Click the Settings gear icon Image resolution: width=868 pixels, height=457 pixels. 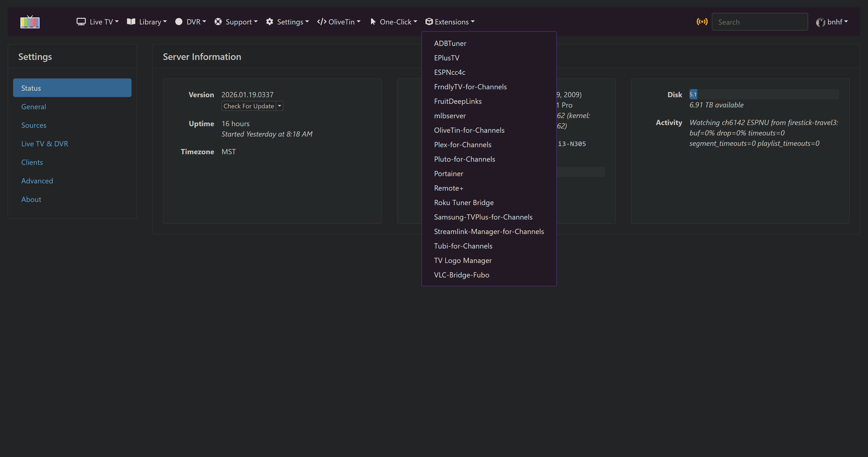(x=270, y=21)
